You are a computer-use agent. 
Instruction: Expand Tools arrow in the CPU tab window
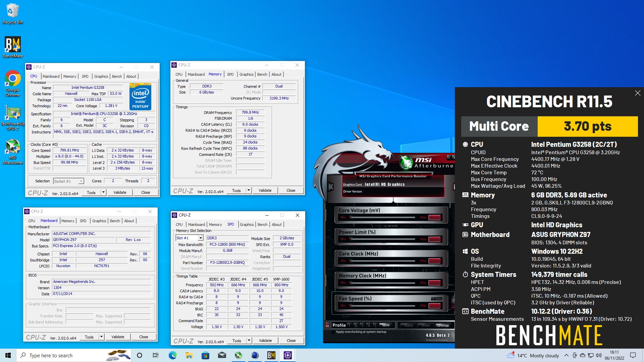point(103,192)
